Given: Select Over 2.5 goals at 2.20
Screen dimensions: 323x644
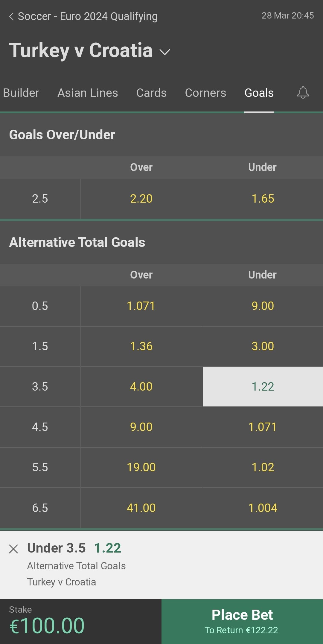Looking at the screenshot, I should click(141, 199).
